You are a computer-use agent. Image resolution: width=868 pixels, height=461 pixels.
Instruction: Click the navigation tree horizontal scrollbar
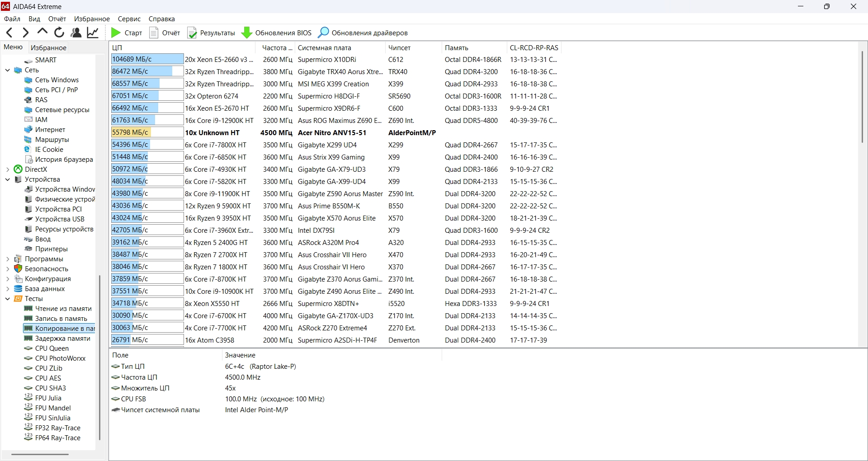coord(40,454)
